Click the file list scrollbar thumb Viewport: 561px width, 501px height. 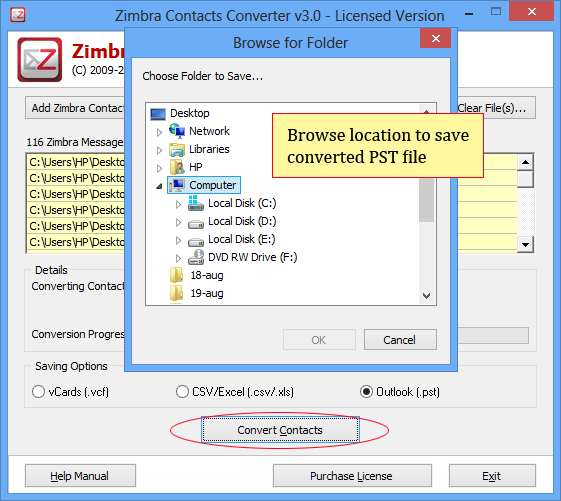525,179
